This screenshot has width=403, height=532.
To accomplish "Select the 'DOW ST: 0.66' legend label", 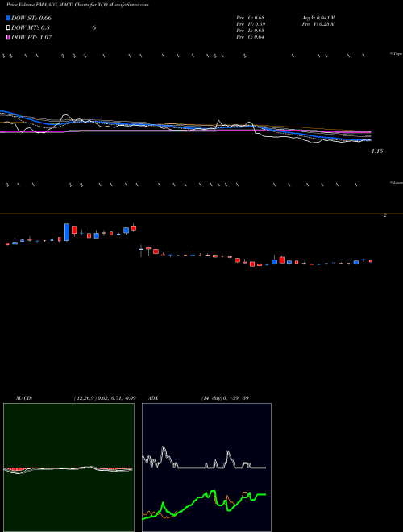I will point(31,18).
